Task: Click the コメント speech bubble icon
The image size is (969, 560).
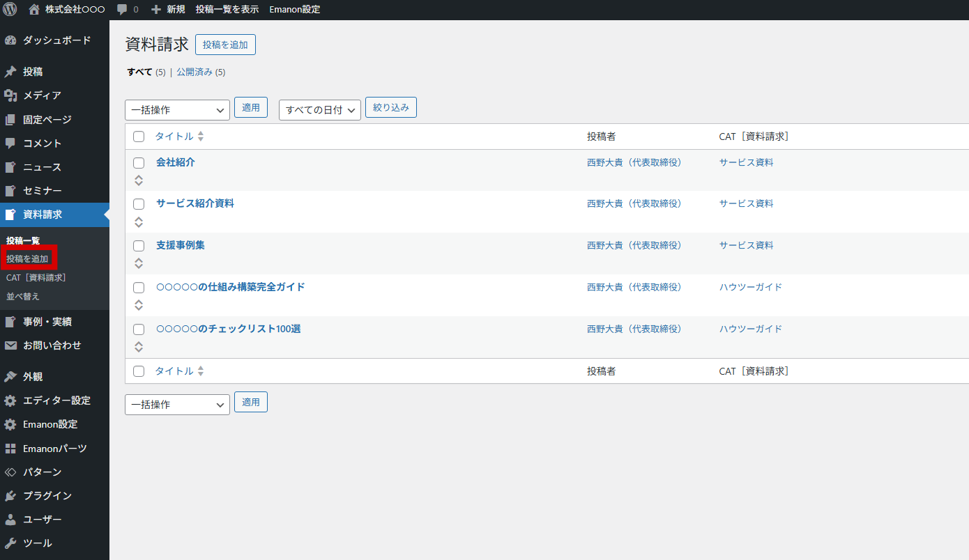Action: coord(10,143)
